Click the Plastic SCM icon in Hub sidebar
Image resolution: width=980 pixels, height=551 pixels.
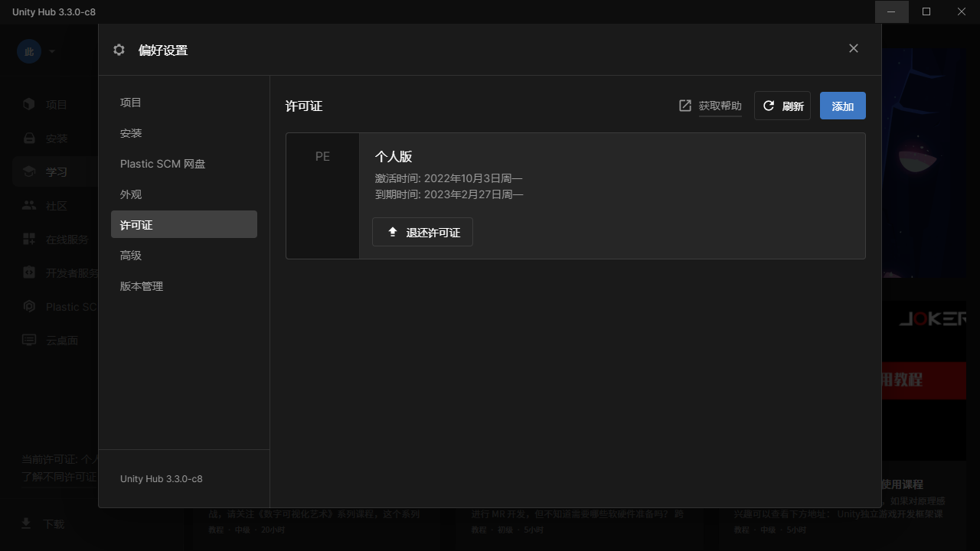point(29,306)
